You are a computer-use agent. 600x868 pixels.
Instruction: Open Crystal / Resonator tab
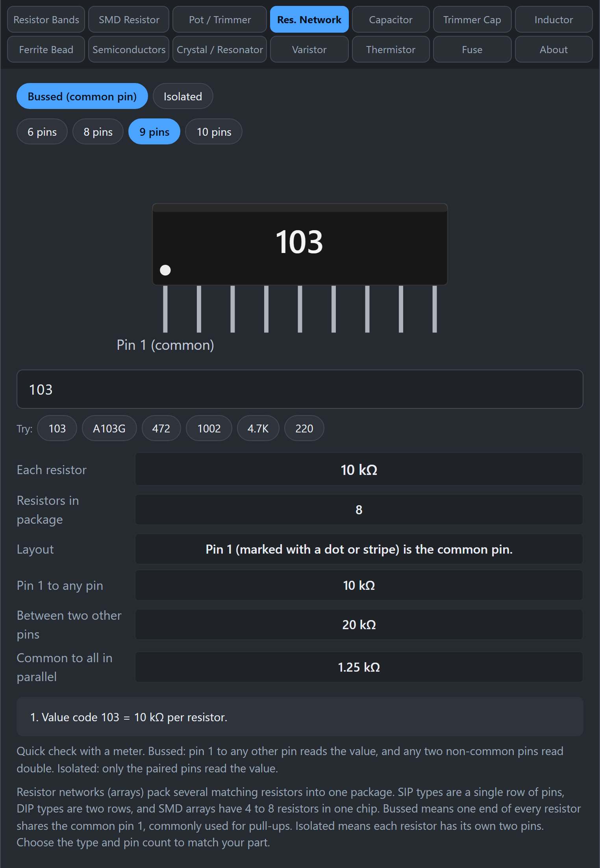220,49
